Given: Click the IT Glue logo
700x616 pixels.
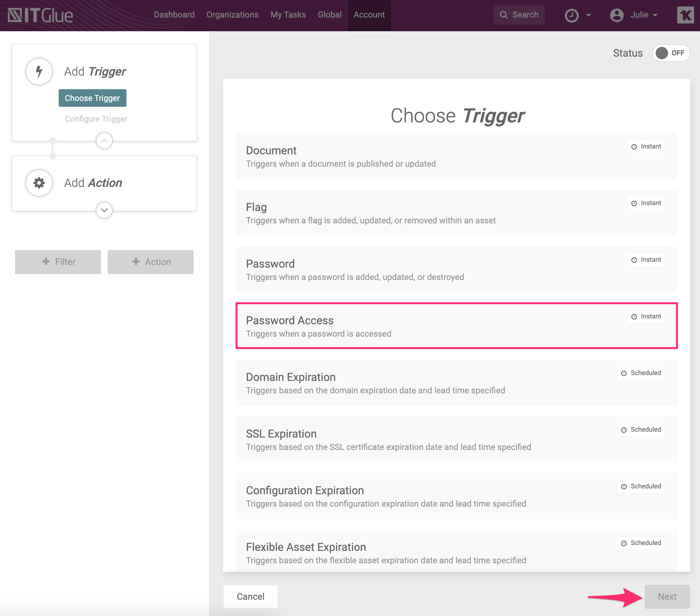Looking at the screenshot, I should [x=40, y=15].
